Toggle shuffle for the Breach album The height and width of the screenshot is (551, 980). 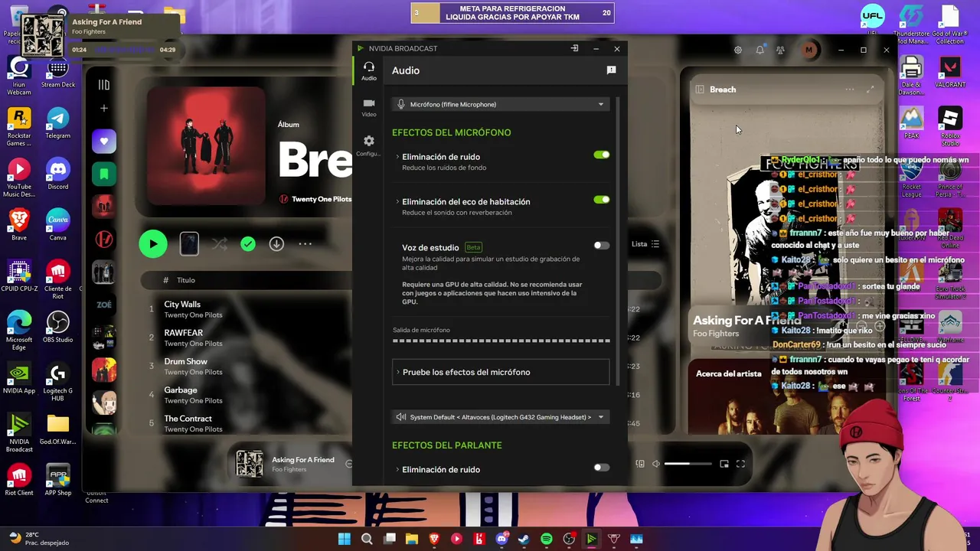tap(220, 244)
